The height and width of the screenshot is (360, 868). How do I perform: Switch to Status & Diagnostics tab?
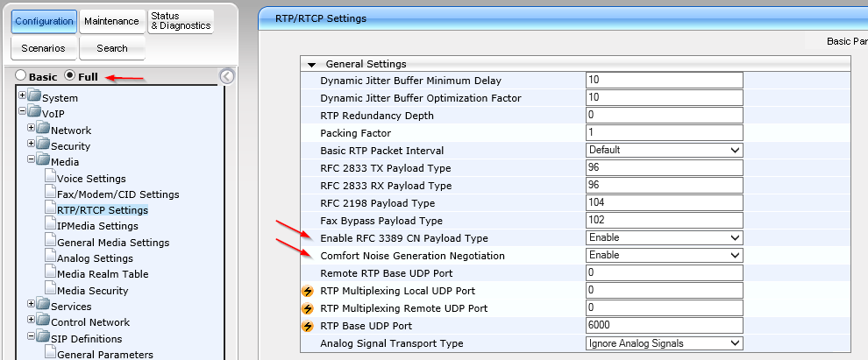[x=181, y=22]
